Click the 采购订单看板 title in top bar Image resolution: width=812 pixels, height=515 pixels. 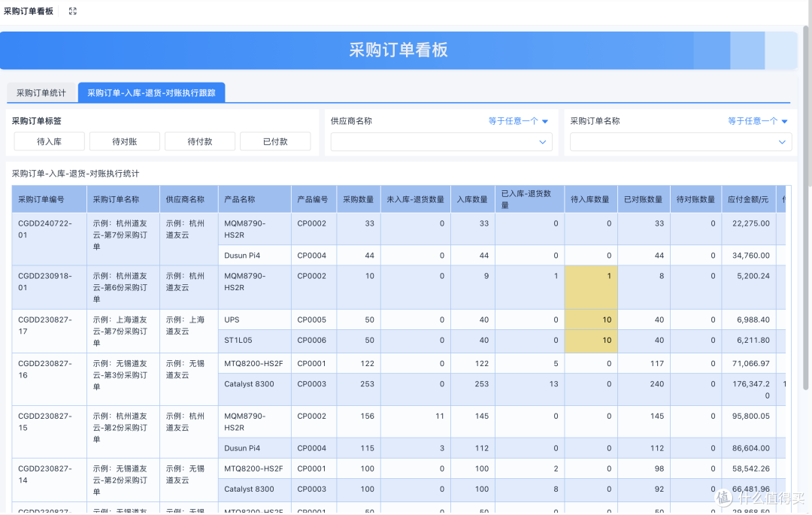(29, 11)
